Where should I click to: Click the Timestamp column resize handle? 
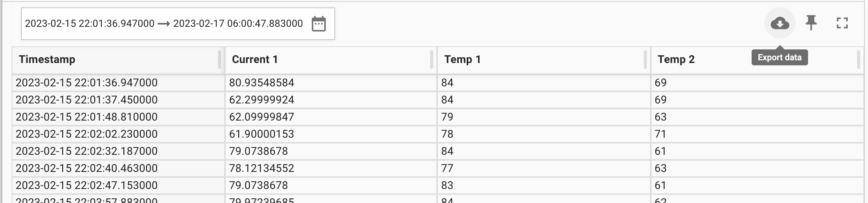(x=220, y=59)
